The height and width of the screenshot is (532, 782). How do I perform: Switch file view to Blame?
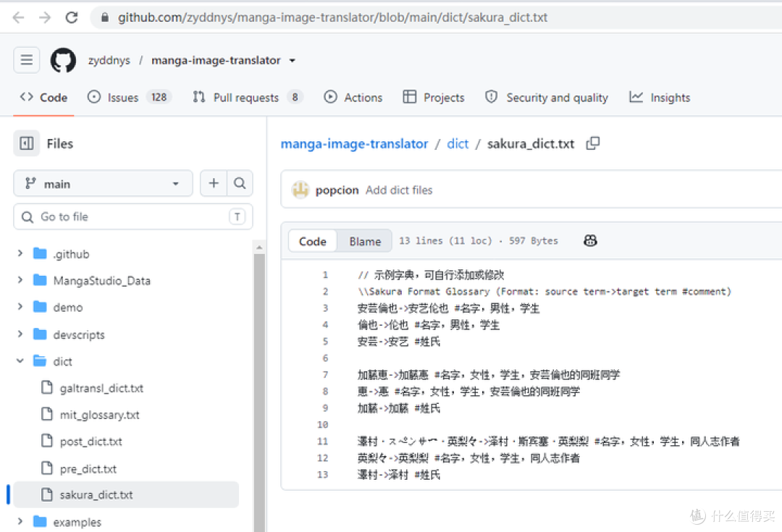[x=364, y=241]
